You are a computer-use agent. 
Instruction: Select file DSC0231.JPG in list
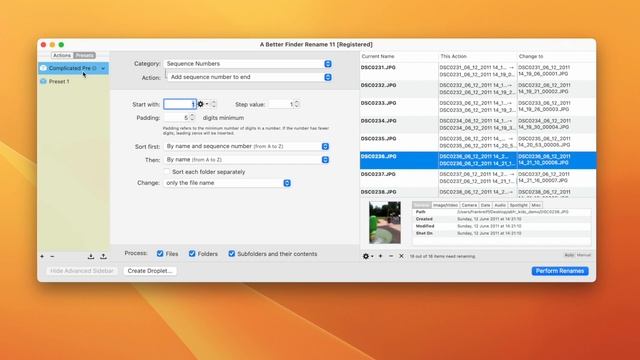pos(478,71)
